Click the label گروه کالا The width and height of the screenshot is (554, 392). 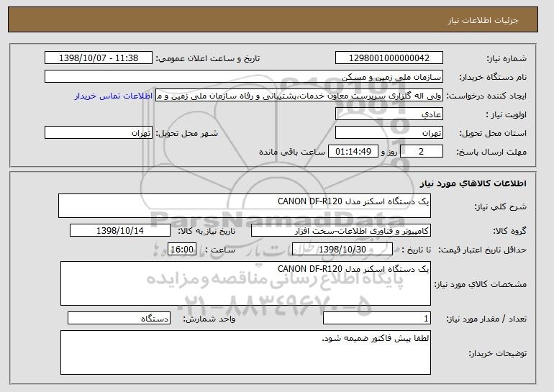pyautogui.click(x=509, y=231)
